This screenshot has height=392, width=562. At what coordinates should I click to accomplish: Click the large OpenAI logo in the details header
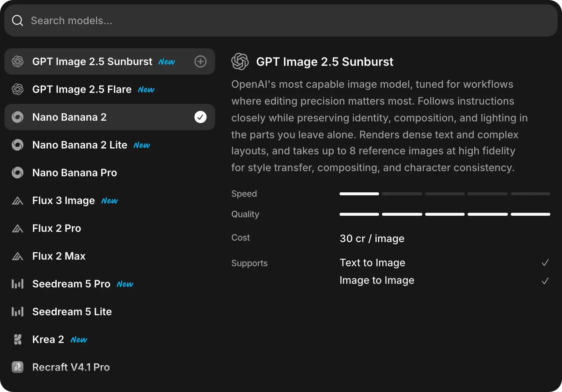[x=240, y=61]
